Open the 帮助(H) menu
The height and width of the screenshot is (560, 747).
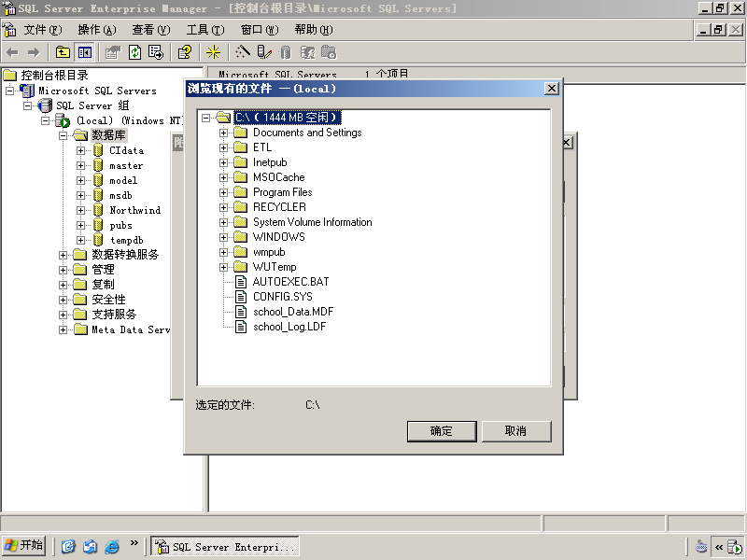(x=314, y=30)
